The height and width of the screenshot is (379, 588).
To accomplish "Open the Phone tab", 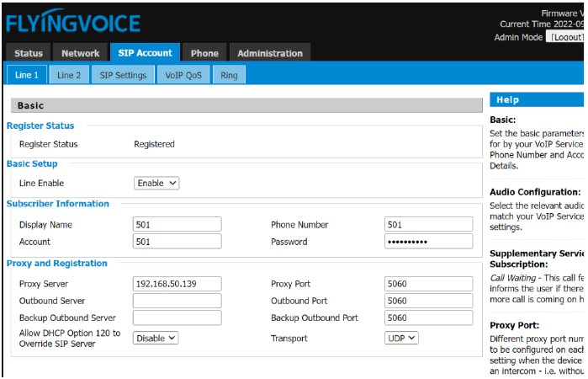I will (204, 53).
